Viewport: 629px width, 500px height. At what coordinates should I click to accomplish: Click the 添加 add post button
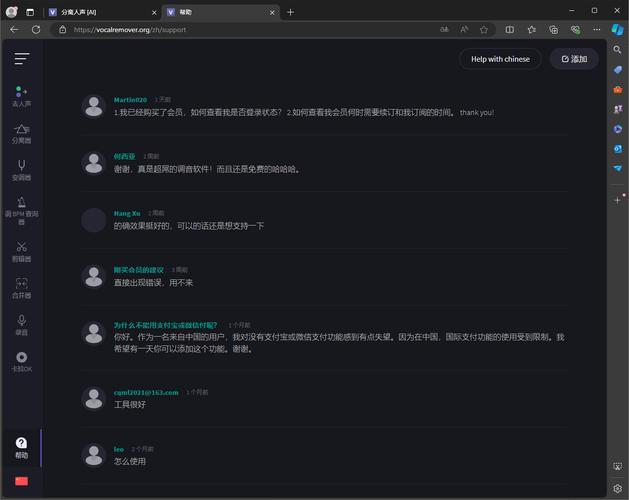[x=574, y=59]
